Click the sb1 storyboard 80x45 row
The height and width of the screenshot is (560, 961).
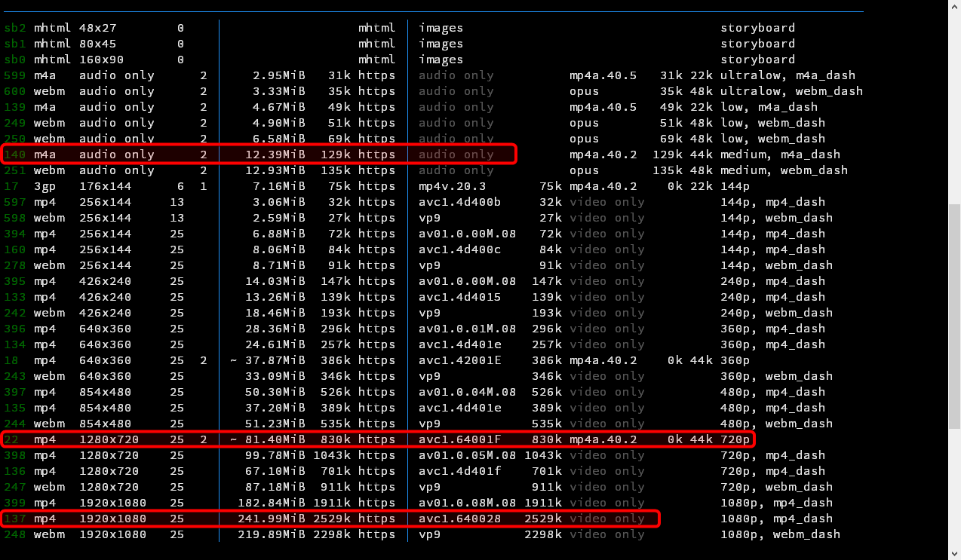[226, 43]
